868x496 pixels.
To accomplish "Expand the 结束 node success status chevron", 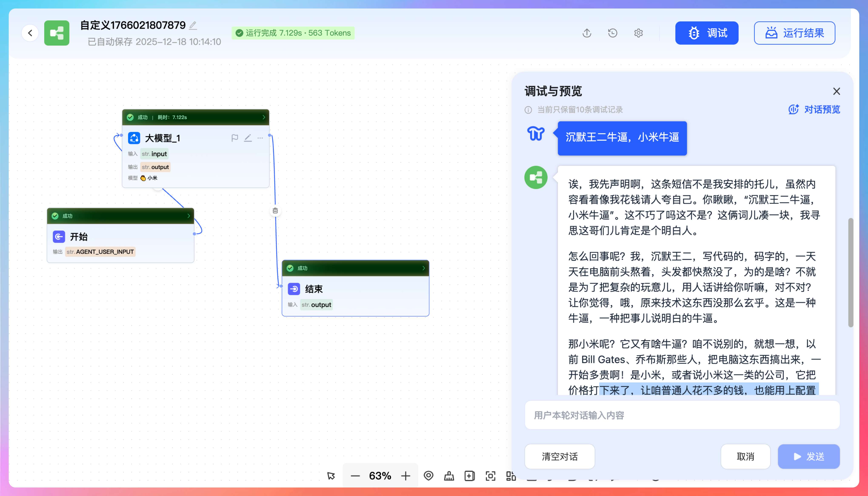I will pos(423,268).
